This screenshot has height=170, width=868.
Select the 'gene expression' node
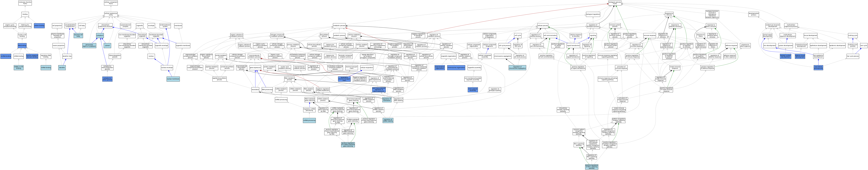click(x=255, y=68)
